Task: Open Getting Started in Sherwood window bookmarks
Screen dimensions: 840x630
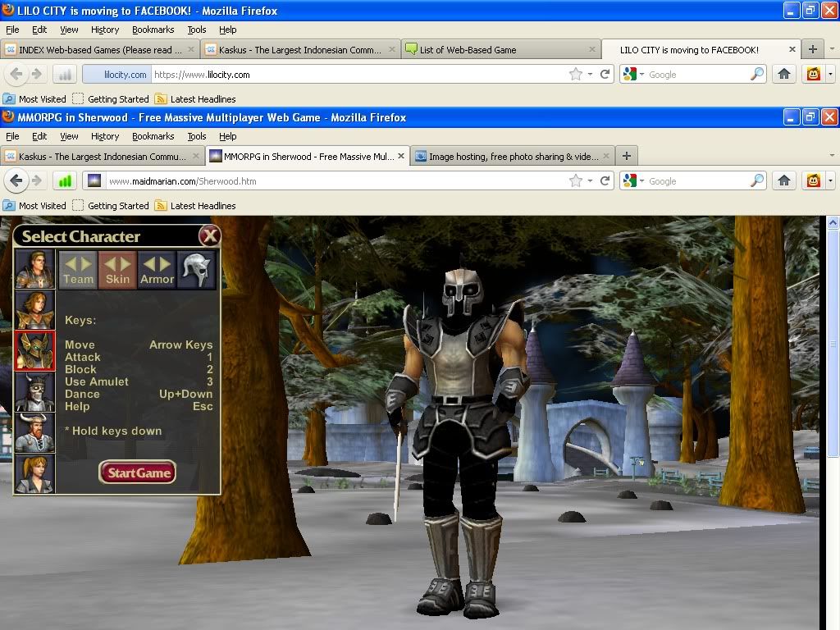Action: coord(111,206)
